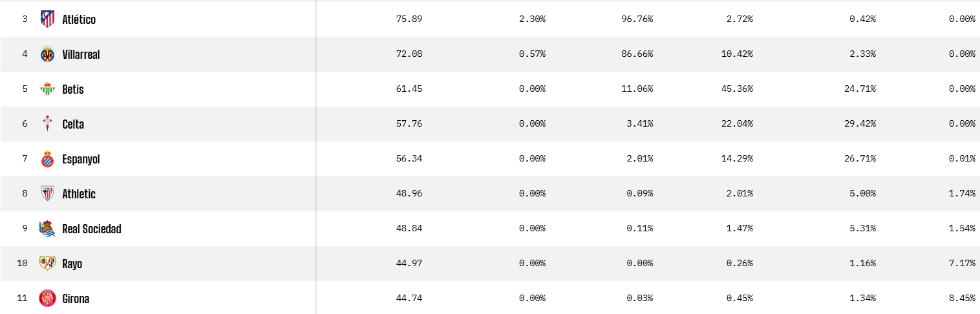Click the Villarreal yellow crest icon
This screenshot has height=314, width=980.
coord(47,54)
